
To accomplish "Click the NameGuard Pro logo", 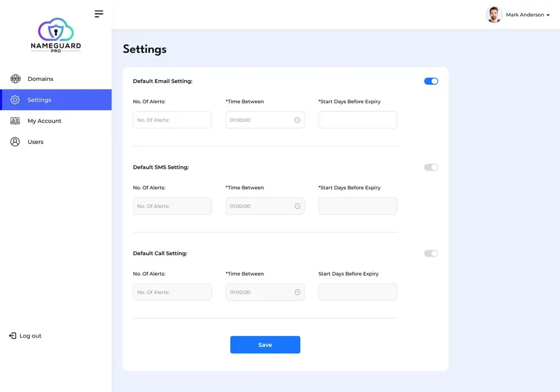I will click(56, 35).
